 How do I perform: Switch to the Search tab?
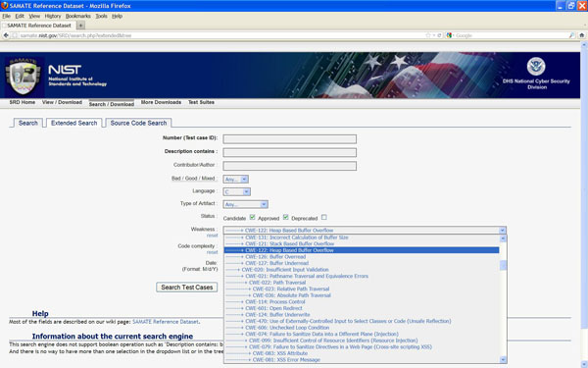click(28, 123)
